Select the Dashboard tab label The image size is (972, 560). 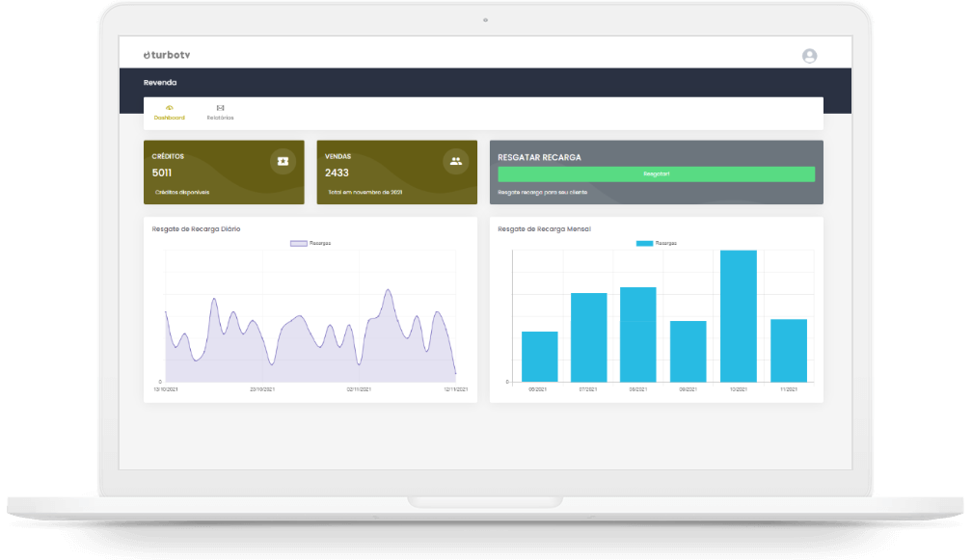(170, 118)
